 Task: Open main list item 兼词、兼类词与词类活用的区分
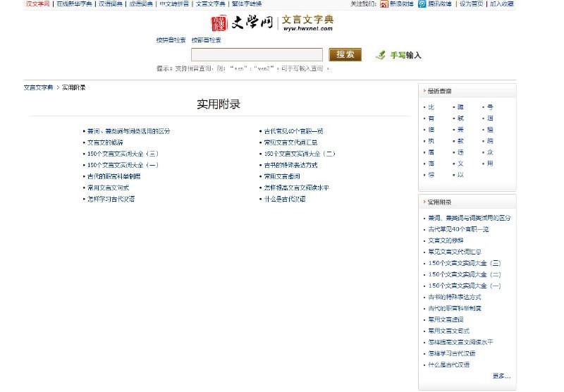tap(129, 131)
